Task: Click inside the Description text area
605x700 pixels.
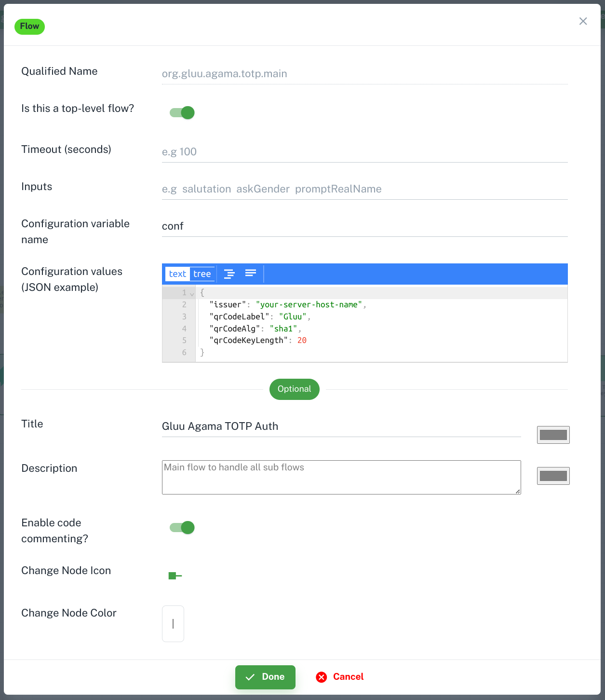Action: [341, 477]
